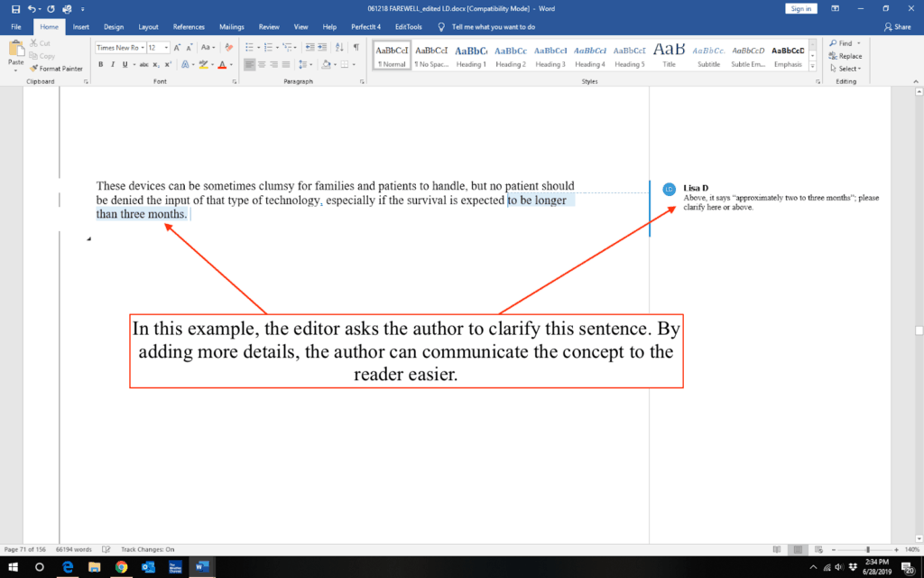Open the proofing errors icon in status bar
This screenshot has width=924, height=578.
pyautogui.click(x=106, y=549)
